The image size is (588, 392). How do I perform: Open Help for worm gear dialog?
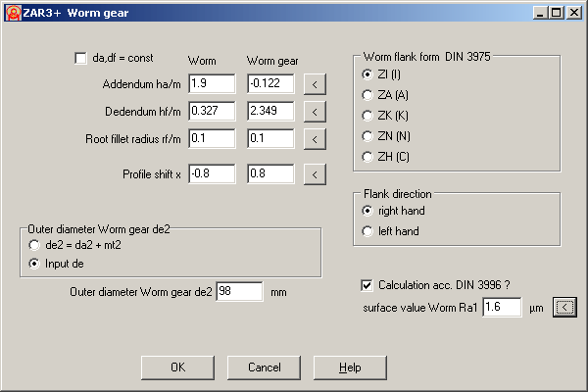(350, 367)
